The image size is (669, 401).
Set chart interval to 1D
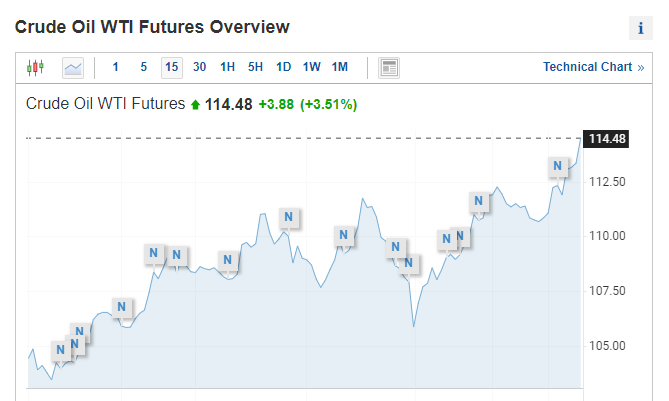(x=284, y=67)
